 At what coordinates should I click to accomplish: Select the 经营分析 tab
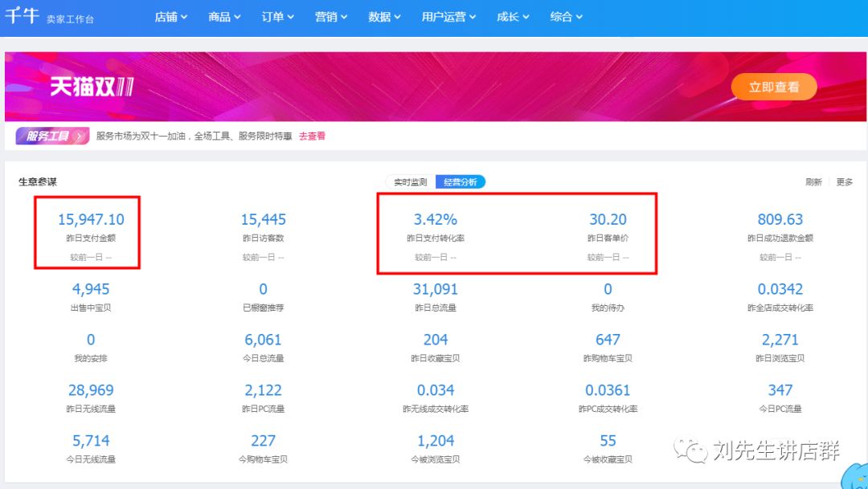(x=460, y=182)
